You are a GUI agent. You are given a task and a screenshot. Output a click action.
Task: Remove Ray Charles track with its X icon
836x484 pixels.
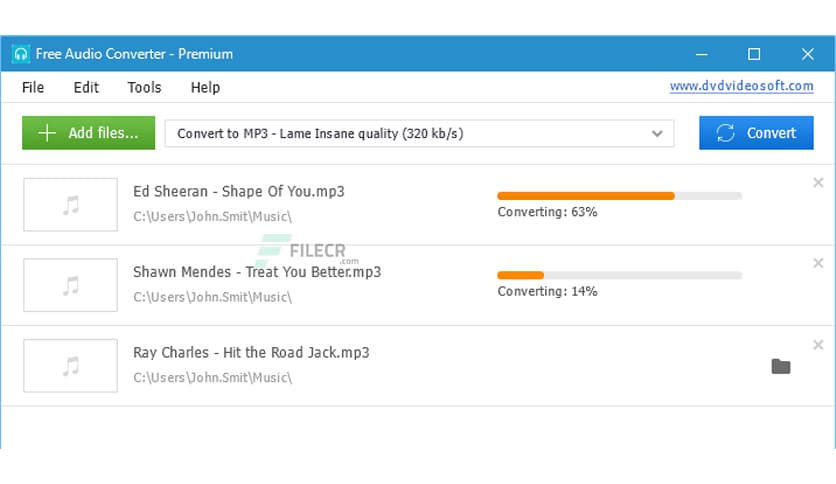[x=818, y=345]
